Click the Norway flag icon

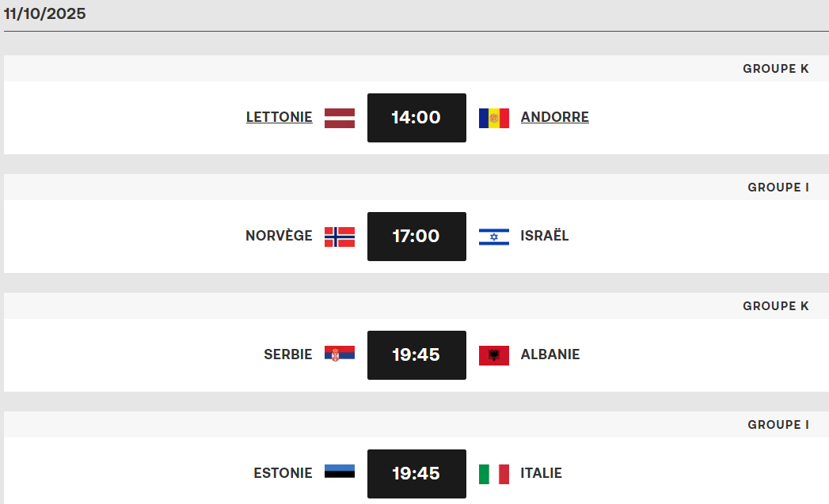pos(340,237)
